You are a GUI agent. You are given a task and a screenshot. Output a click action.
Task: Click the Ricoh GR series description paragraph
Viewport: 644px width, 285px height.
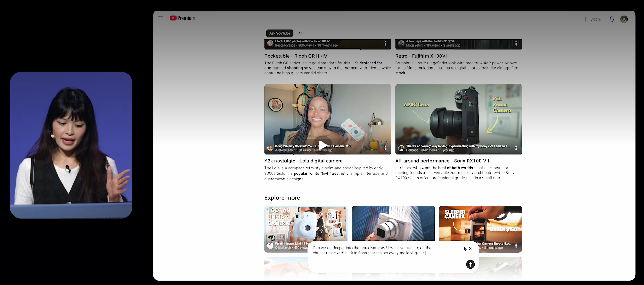(328, 68)
